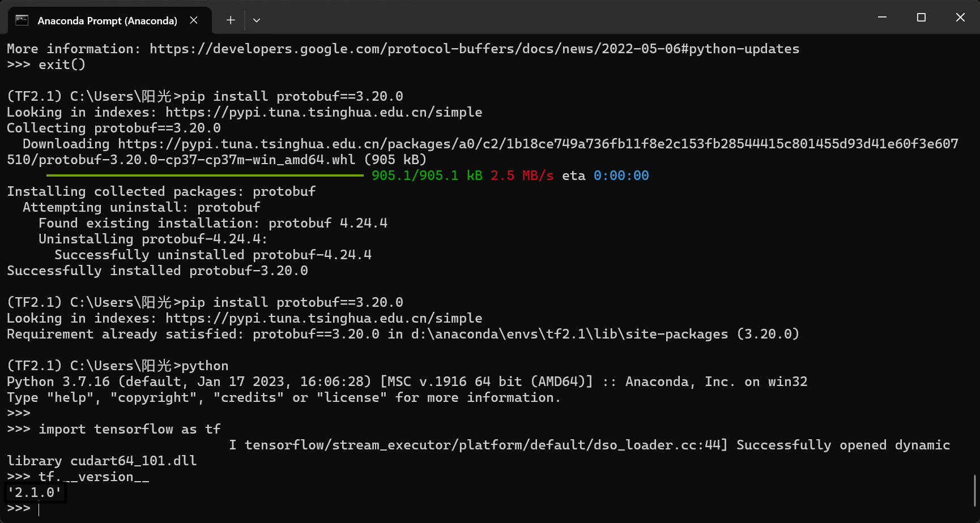Click the Anaconda Prompt tab icon
The height and width of the screenshot is (523, 980).
coord(22,20)
